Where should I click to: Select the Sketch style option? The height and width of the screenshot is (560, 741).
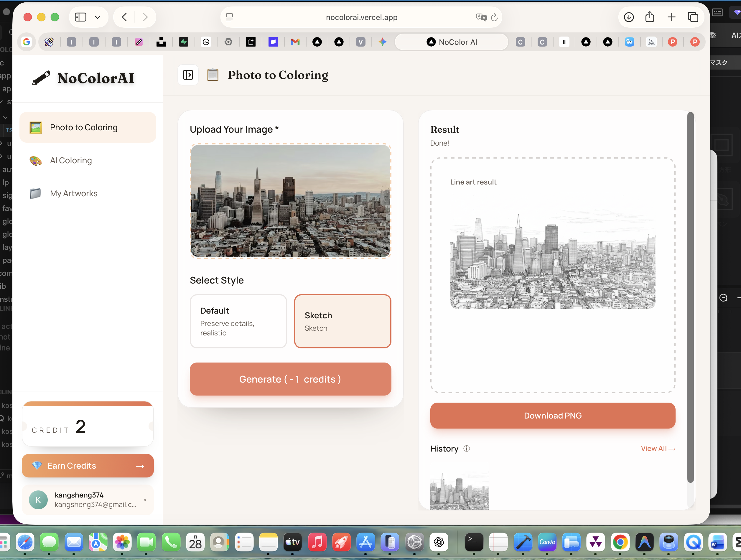pos(342,321)
